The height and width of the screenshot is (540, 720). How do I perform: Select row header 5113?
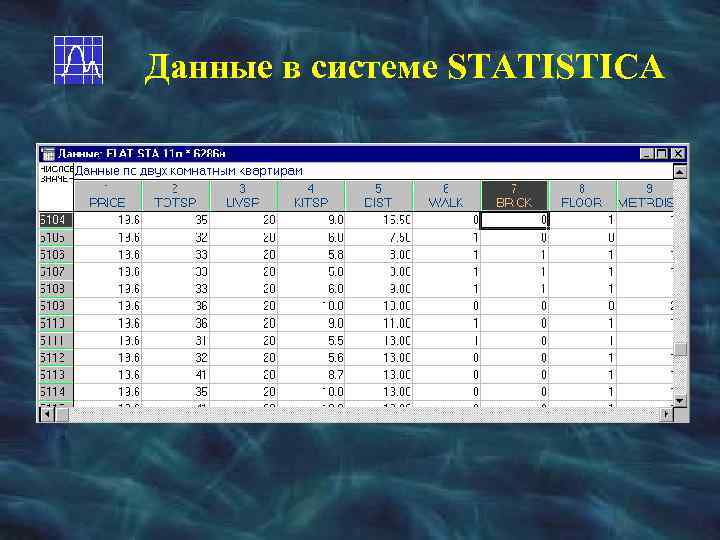click(56, 375)
